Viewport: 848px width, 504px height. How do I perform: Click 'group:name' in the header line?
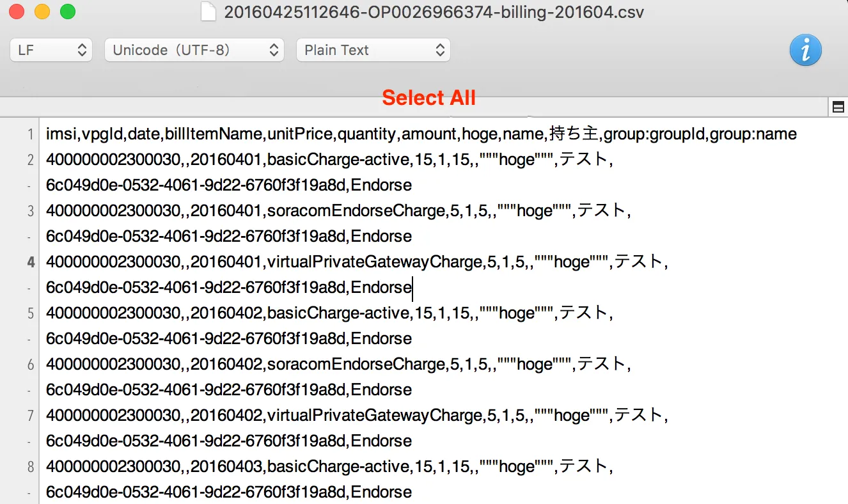(753, 134)
